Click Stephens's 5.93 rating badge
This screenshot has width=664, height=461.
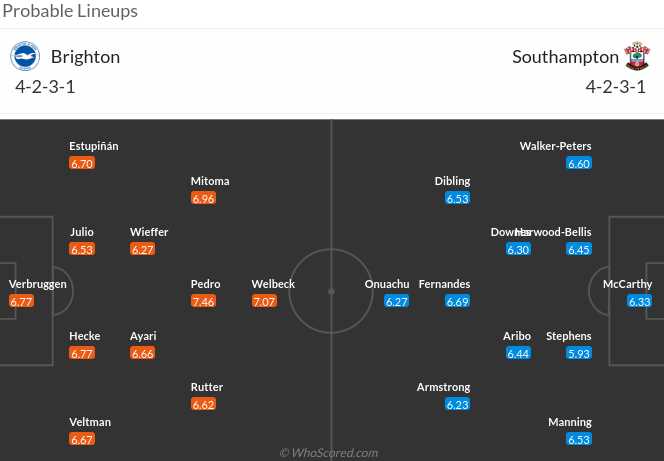pos(579,353)
